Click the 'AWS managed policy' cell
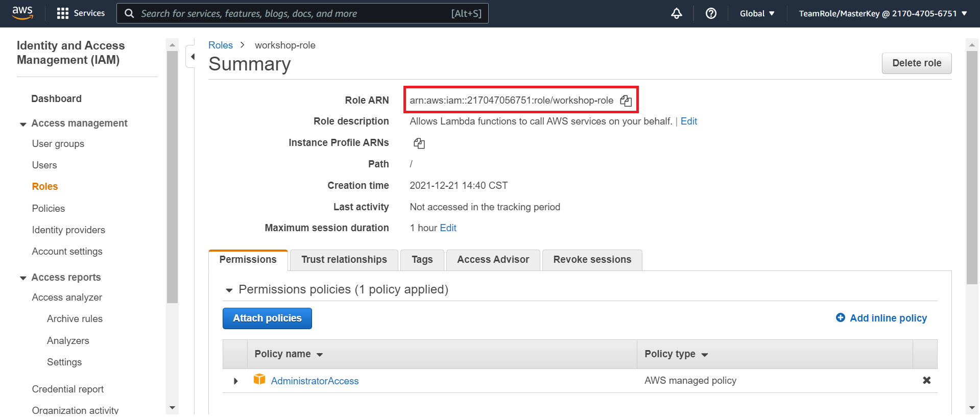This screenshot has width=980, height=420. point(690,381)
